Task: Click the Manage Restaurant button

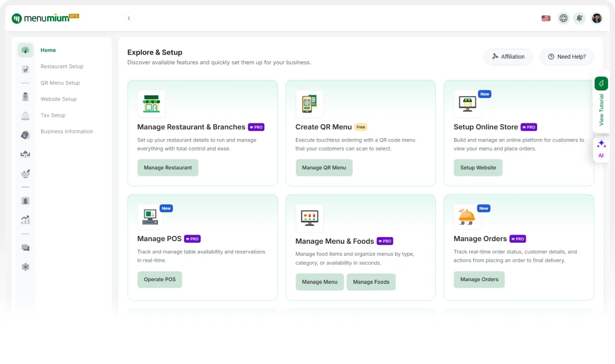Action: pyautogui.click(x=168, y=168)
